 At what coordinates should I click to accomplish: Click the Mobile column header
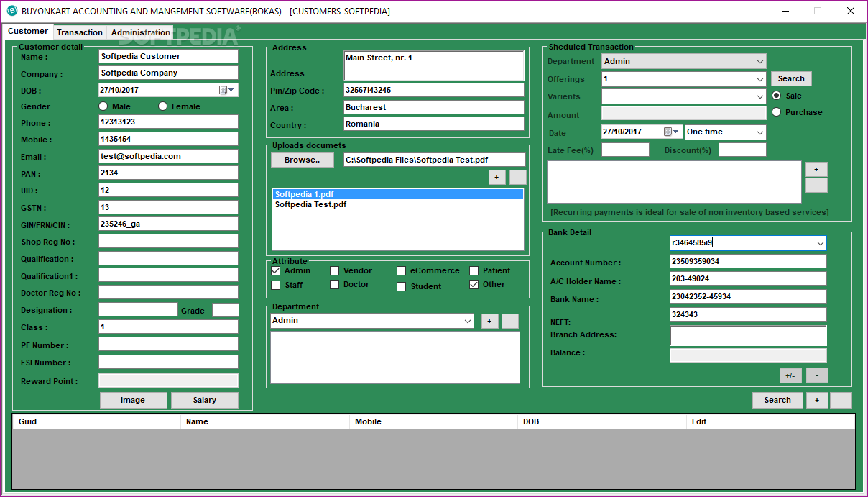434,421
